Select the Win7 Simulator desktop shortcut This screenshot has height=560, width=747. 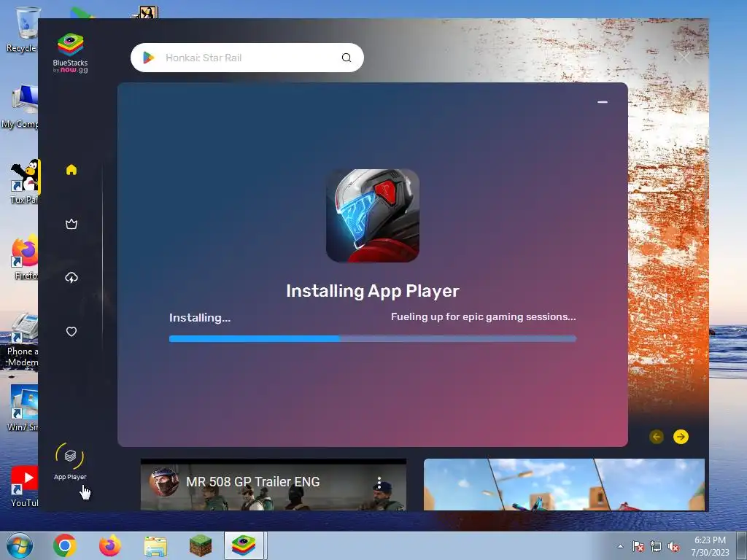23,408
